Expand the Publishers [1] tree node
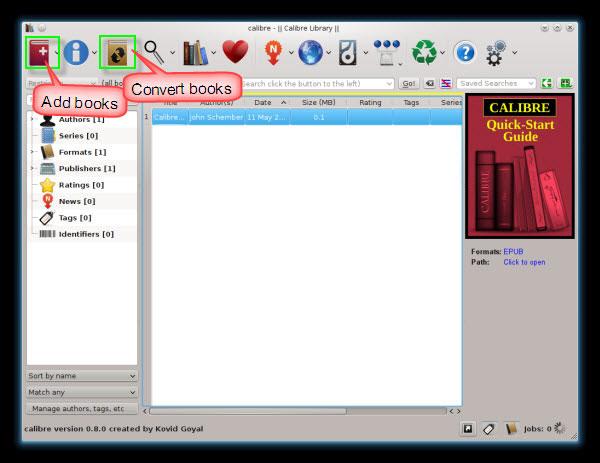Screen dimensions: 600x463 pyautogui.click(x=32, y=168)
